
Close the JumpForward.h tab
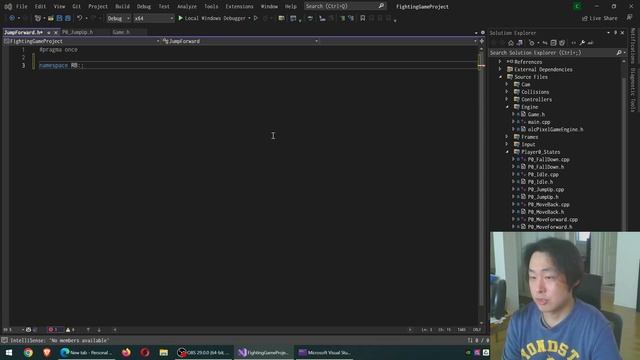[x=56, y=32]
